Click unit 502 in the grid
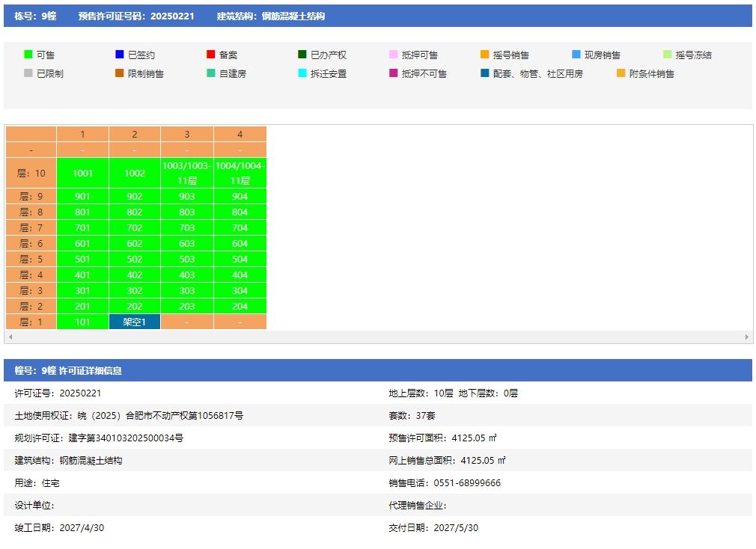756x549 pixels. (135, 259)
